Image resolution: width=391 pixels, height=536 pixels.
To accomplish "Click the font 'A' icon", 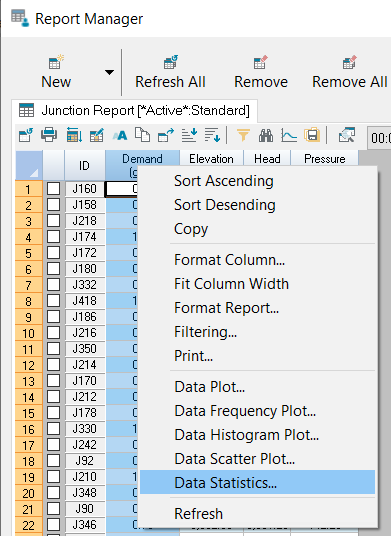I will click(x=120, y=135).
